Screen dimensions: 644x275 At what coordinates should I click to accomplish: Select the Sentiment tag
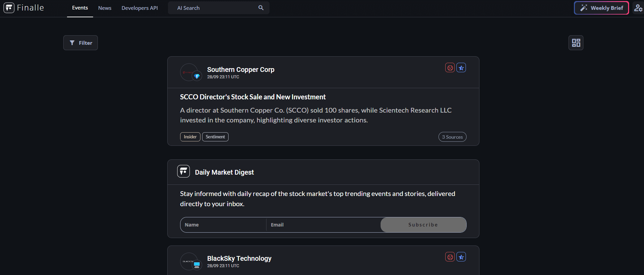215,137
